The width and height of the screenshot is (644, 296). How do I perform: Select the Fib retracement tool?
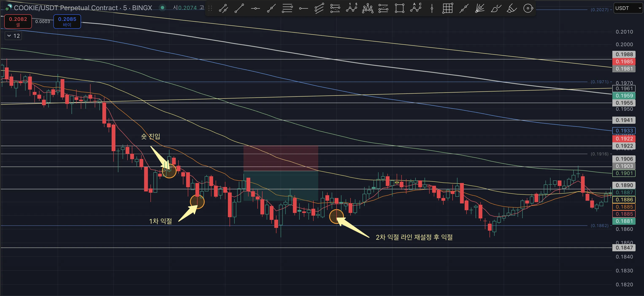pyautogui.click(x=287, y=8)
